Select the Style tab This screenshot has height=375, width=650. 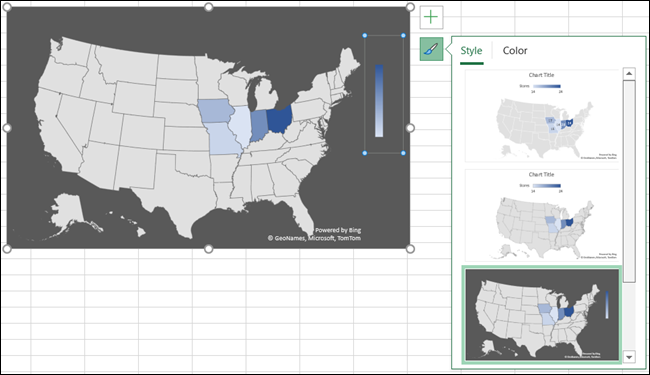(471, 51)
